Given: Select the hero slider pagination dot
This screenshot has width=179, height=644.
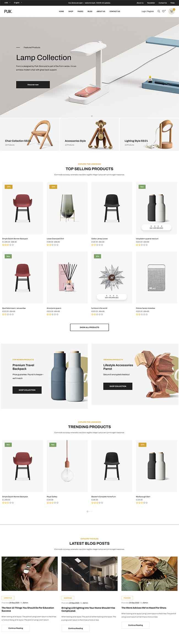Looking at the screenshot, I should [92, 116].
